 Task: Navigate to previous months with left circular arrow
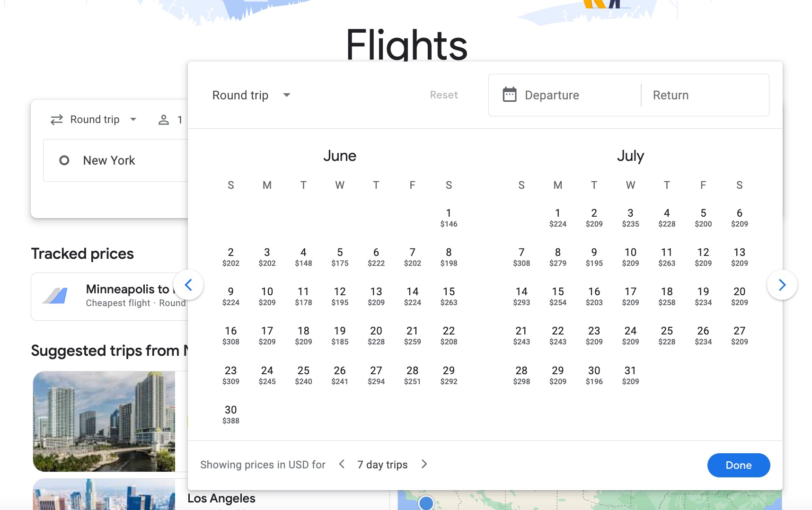[x=189, y=285]
